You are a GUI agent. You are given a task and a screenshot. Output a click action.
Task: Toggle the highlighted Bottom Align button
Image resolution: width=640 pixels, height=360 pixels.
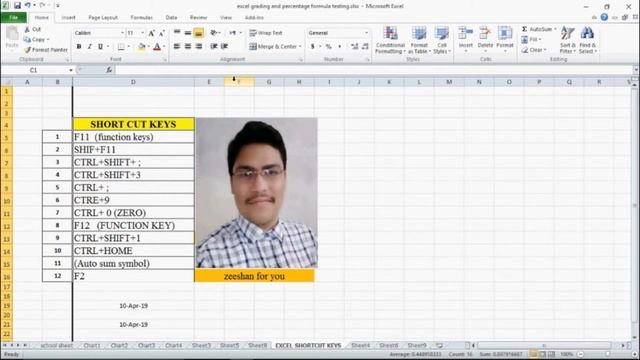point(199,33)
